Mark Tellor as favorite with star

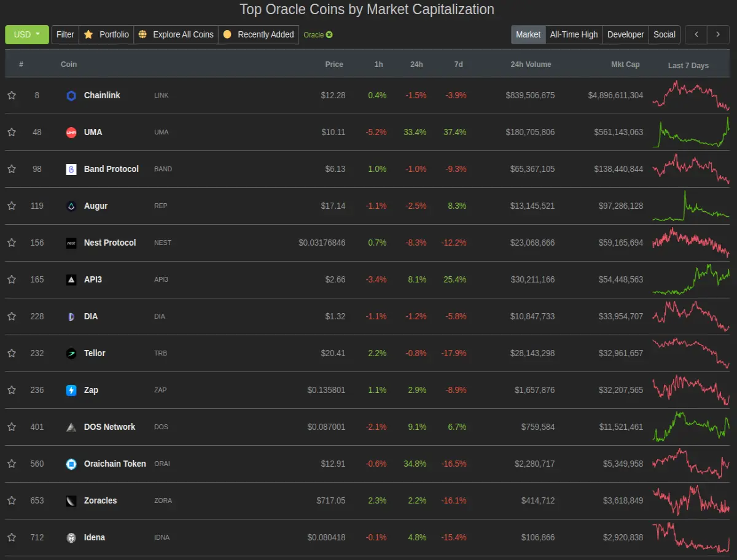tap(12, 353)
